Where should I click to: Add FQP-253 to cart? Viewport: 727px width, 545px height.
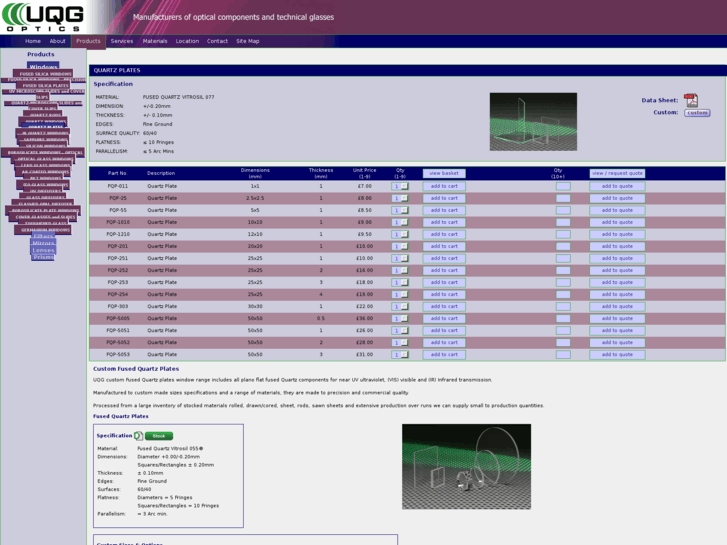444,282
